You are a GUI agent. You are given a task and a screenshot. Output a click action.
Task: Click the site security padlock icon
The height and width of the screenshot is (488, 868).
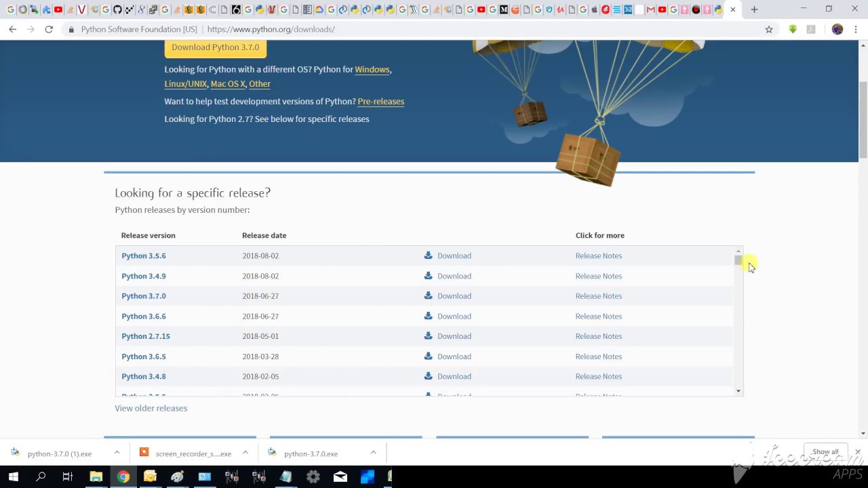click(x=71, y=29)
